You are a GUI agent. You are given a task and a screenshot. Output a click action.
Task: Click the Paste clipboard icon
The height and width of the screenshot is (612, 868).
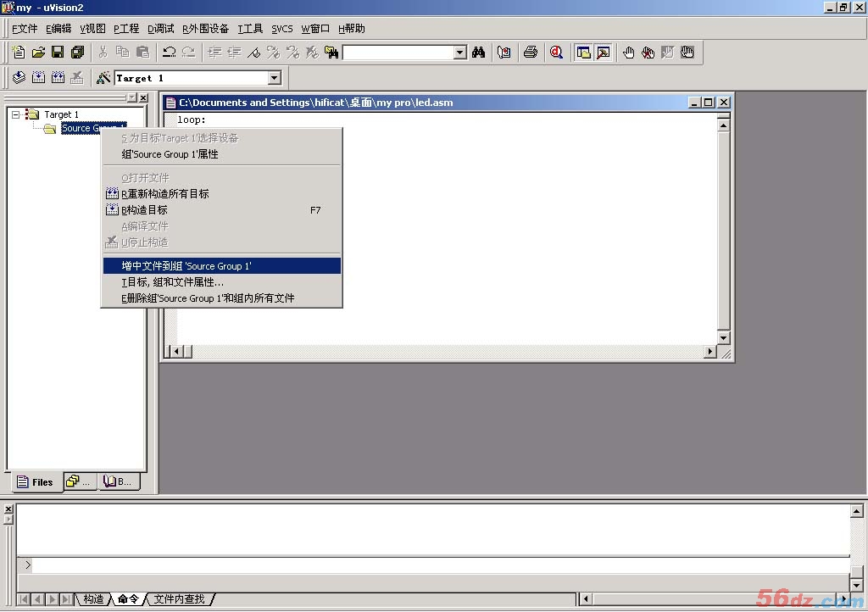142,52
